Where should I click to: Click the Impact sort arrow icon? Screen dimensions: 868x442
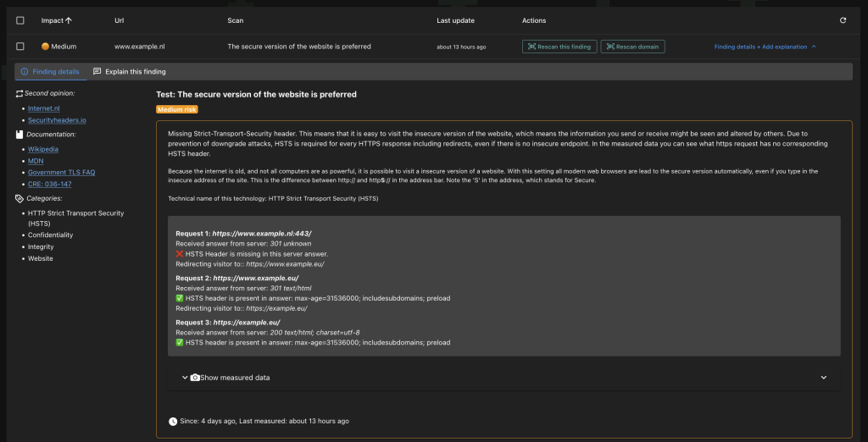(69, 20)
